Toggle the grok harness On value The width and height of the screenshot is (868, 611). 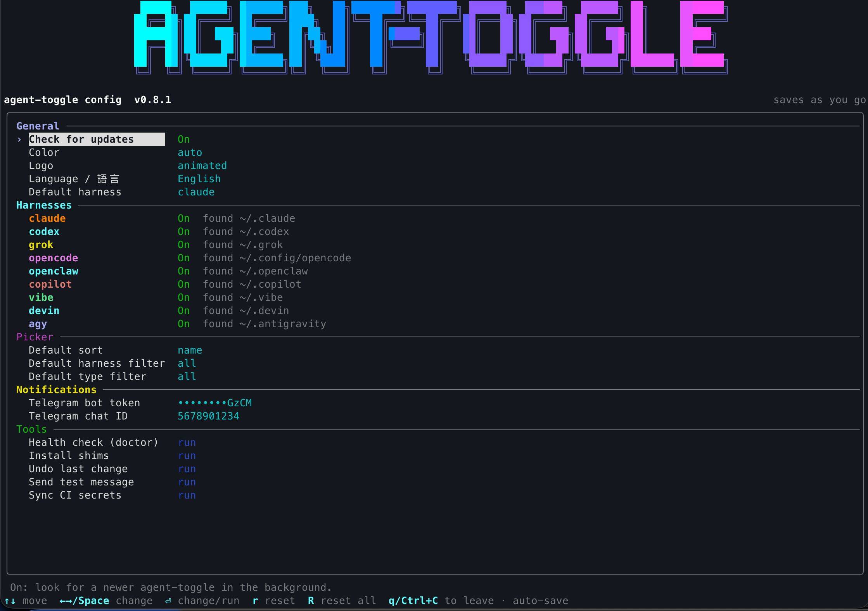coord(183,245)
